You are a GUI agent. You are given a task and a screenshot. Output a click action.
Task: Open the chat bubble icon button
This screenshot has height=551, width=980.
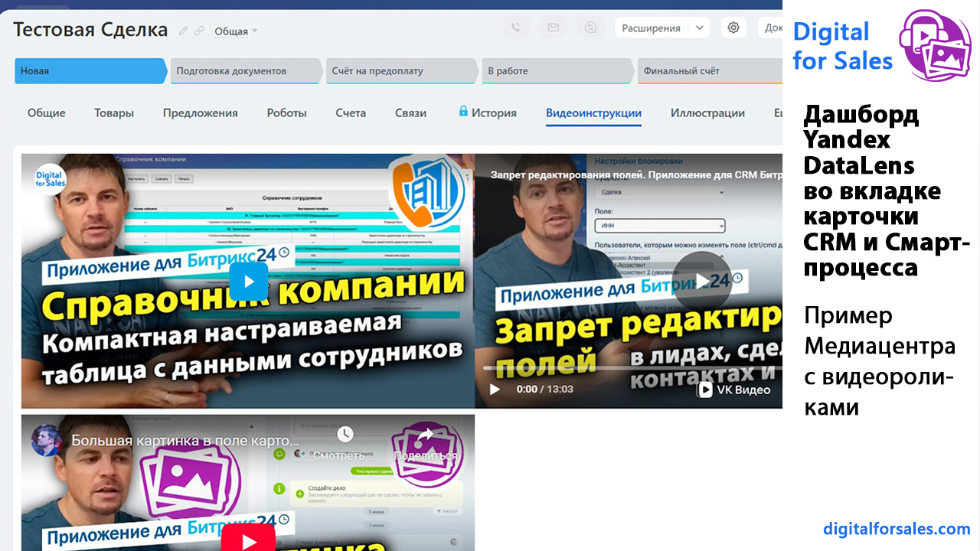point(590,28)
